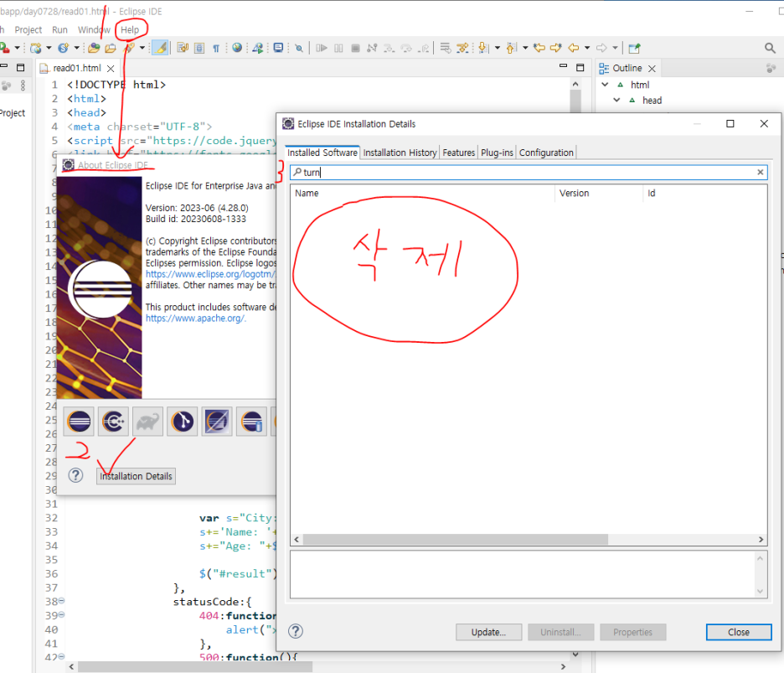This screenshot has height=673, width=784.
Task: Toggle Mark Occurrences in toolbar
Action: [x=161, y=48]
